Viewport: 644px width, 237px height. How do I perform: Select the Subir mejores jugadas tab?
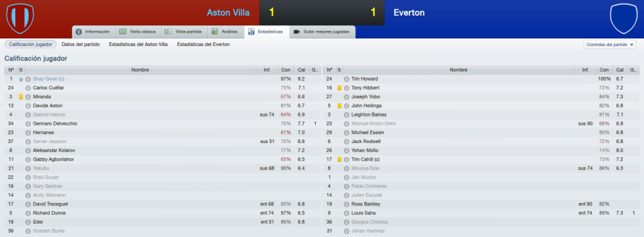pos(322,32)
